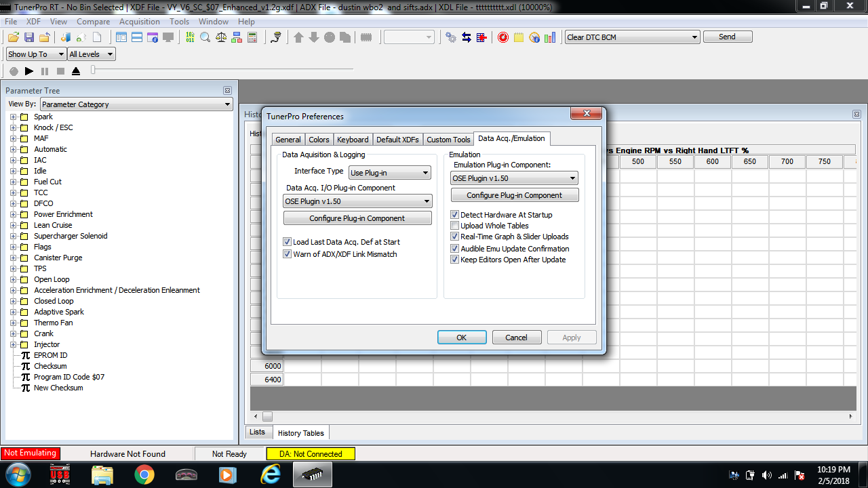The height and width of the screenshot is (488, 868).
Task: Open Data Acq. I/O Plug-in Component dropdown
Action: [x=357, y=201]
